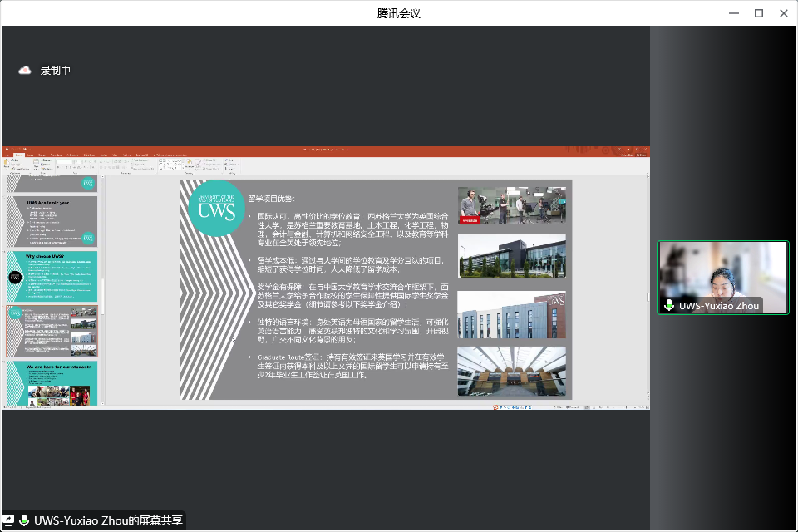Image resolution: width=798 pixels, height=532 pixels.
Task: Toggle Italic formatting in the Font group
Action: coord(62,167)
